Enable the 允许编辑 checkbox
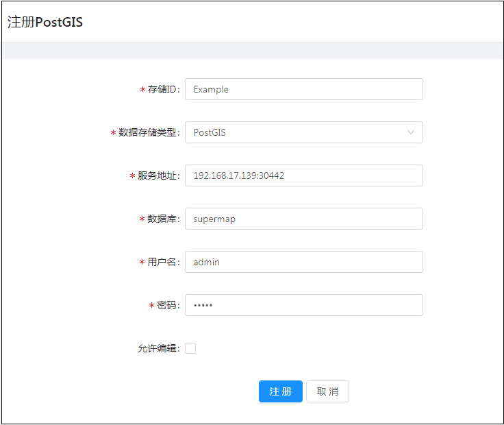The height and width of the screenshot is (425, 504). 190,348
